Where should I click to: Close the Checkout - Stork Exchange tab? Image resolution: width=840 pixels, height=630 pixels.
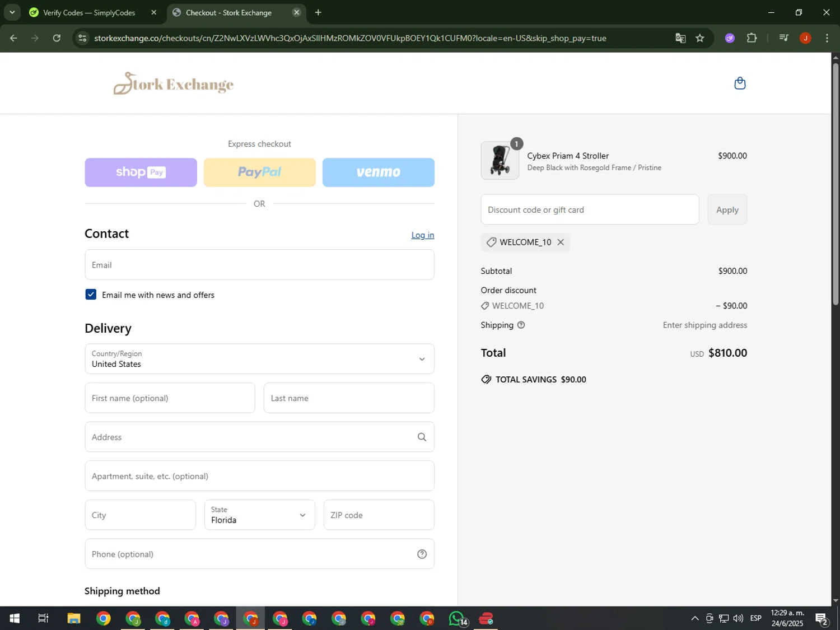pyautogui.click(x=296, y=12)
